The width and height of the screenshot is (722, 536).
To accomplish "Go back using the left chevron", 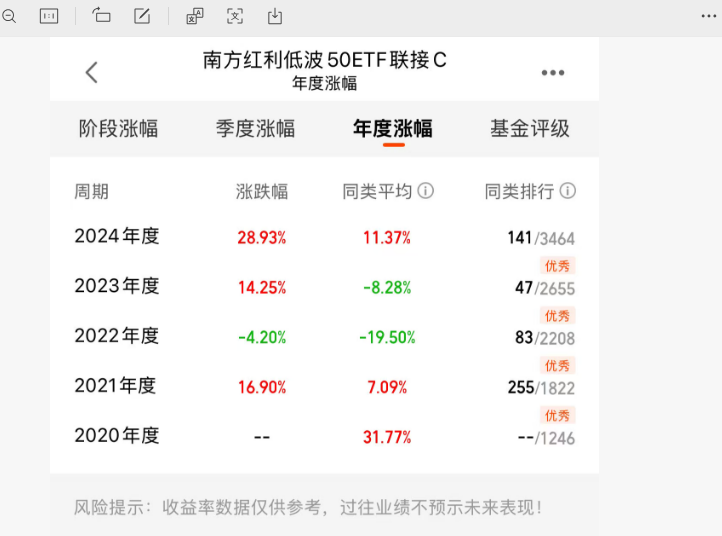I will click(92, 72).
